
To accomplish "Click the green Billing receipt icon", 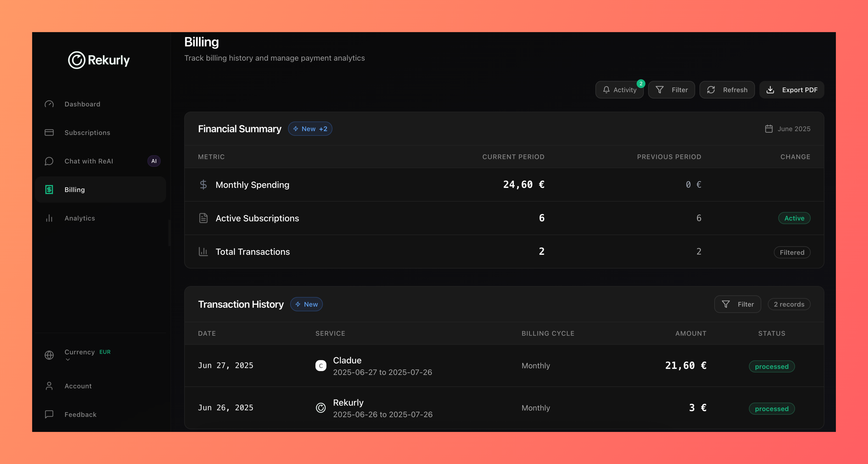I will (x=49, y=189).
